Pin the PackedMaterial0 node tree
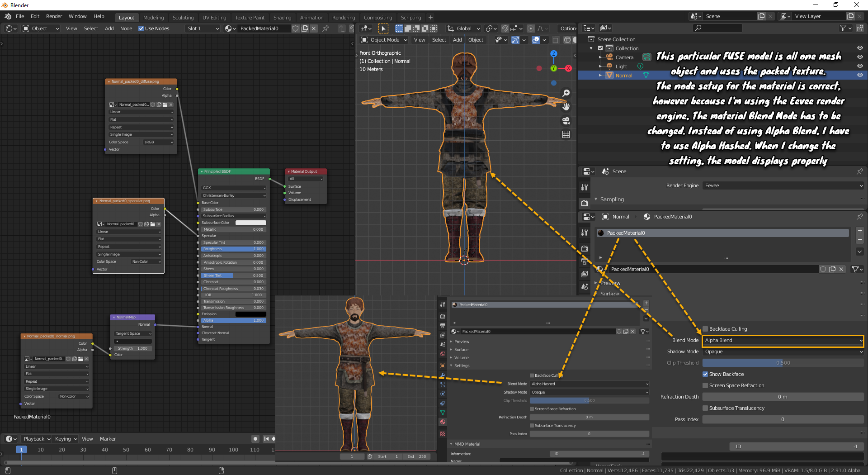 (325, 28)
